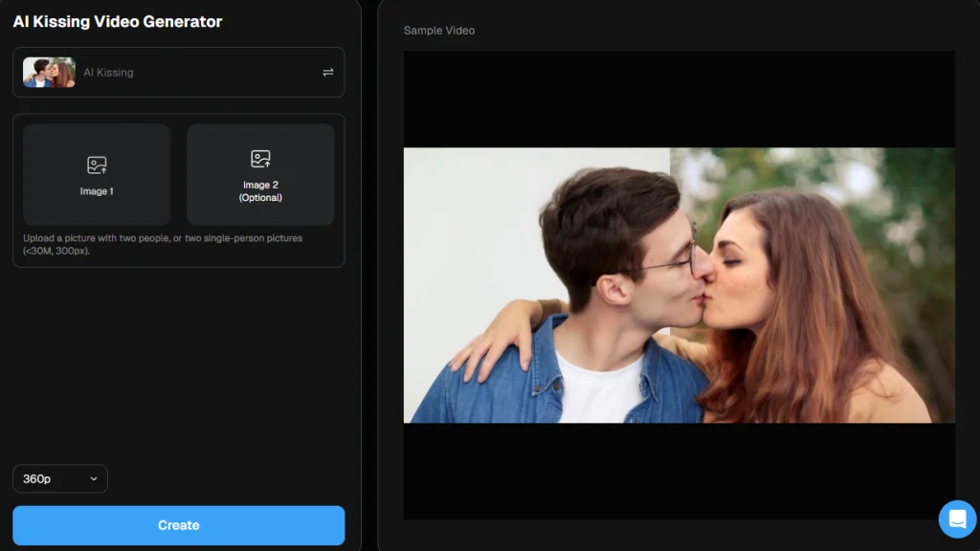Toggle the Image 2 (Optional) upload slot

(x=259, y=174)
